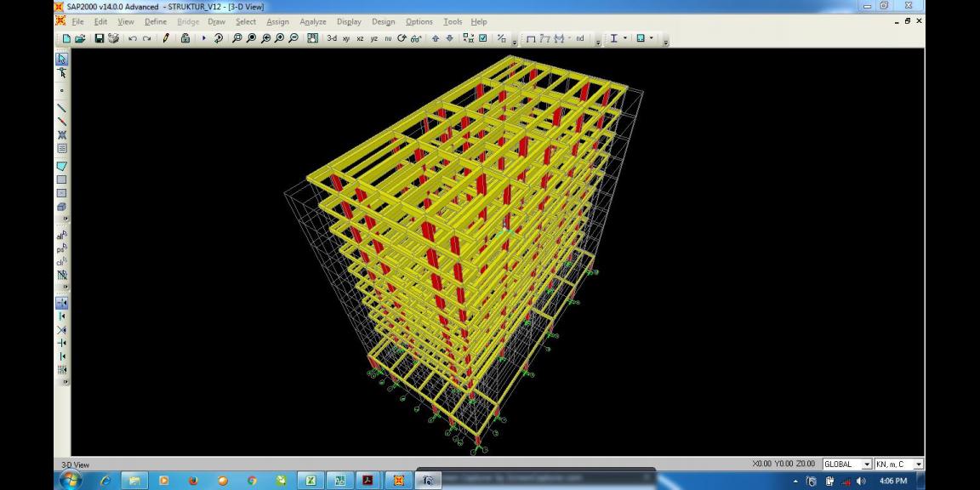
Task: Open the KN, m, C units dropdown
Action: [918, 464]
